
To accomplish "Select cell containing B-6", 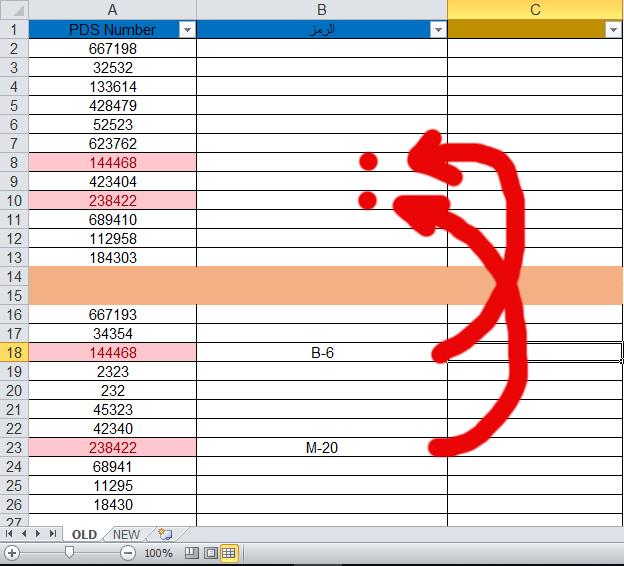I will [322, 353].
